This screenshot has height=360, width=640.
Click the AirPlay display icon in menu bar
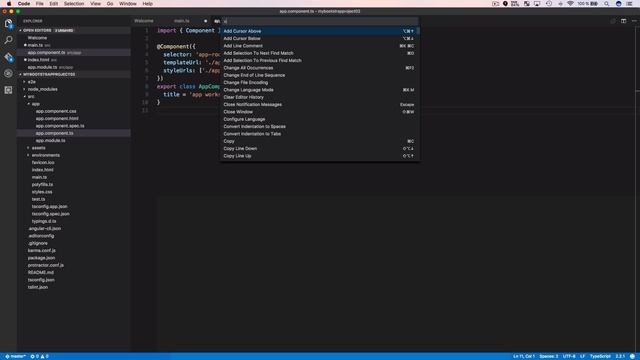[x=537, y=4]
